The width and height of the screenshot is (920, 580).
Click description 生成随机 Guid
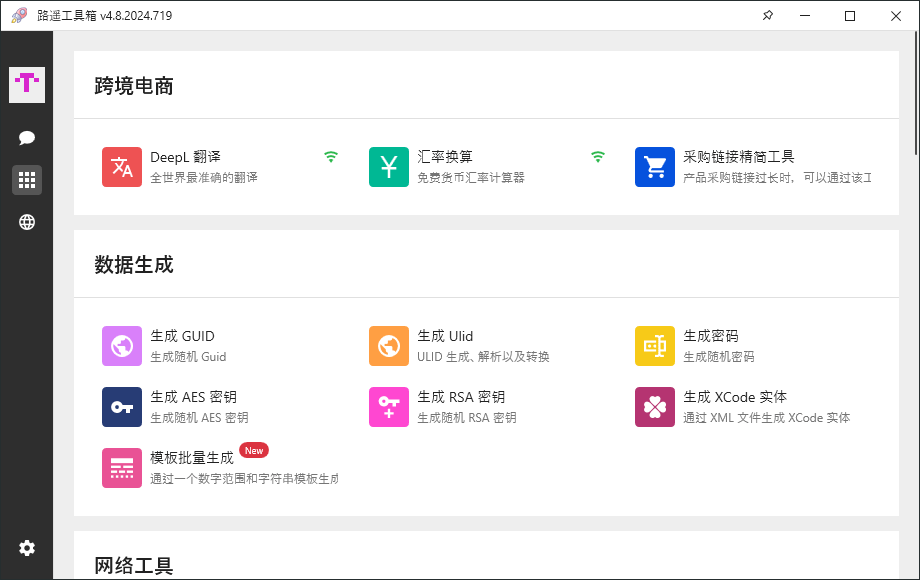click(188, 357)
